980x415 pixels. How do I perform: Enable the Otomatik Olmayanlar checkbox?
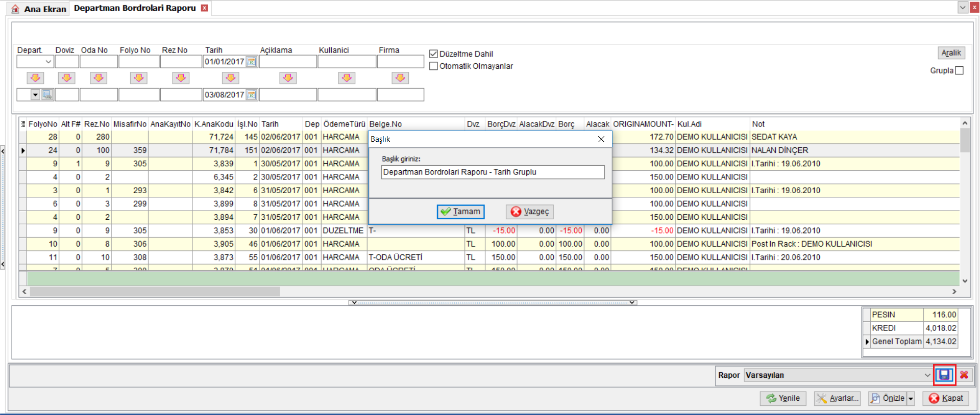click(434, 66)
